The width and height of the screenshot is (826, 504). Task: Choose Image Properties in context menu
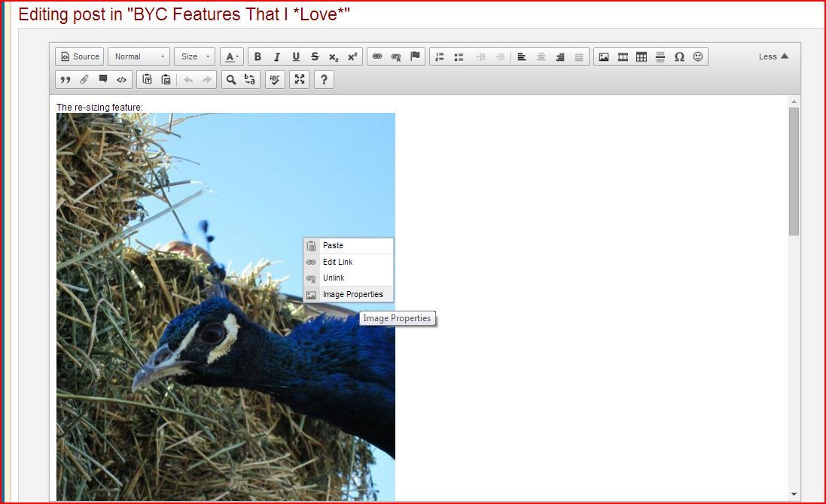coord(352,295)
